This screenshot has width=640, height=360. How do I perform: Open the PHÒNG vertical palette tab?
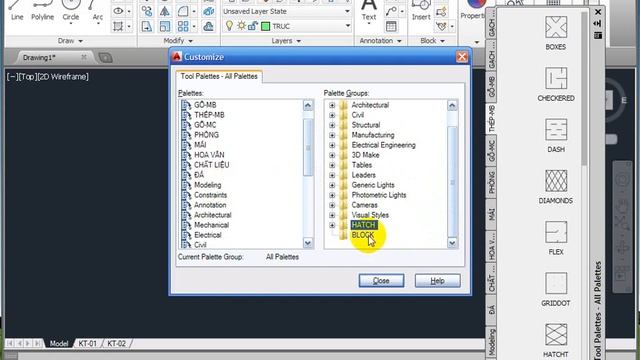[x=491, y=182]
